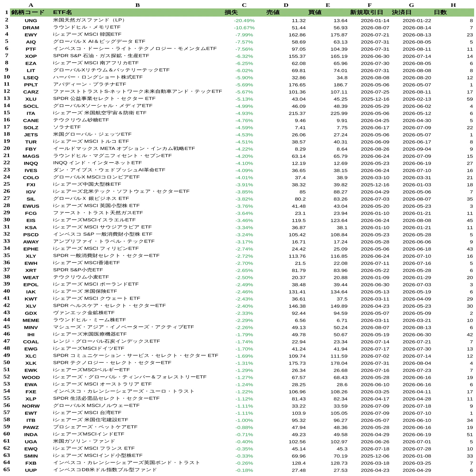
Task: Click the 決済日 header cell
Action: (x=401, y=12)
